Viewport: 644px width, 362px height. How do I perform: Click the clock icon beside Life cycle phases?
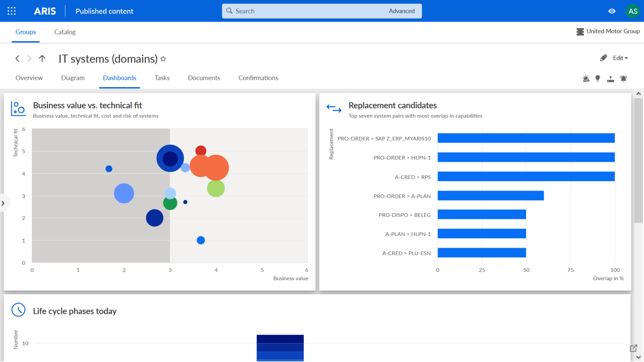pyautogui.click(x=18, y=310)
